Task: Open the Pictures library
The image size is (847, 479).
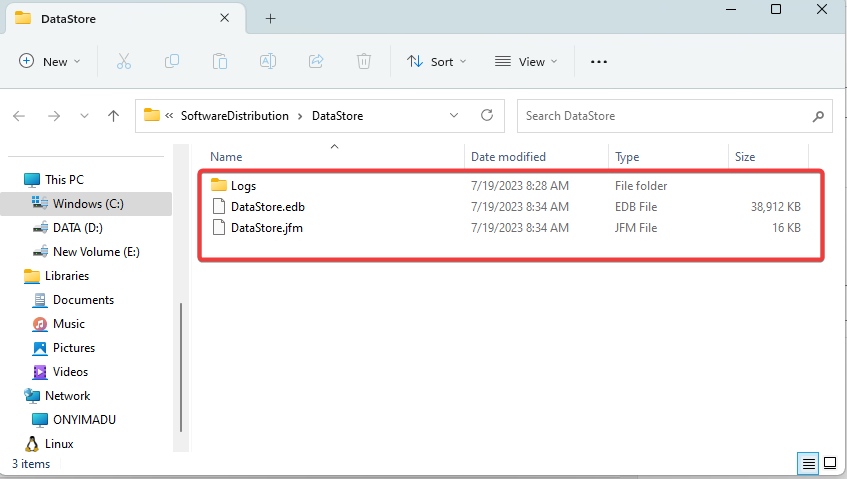Action: [x=73, y=348]
